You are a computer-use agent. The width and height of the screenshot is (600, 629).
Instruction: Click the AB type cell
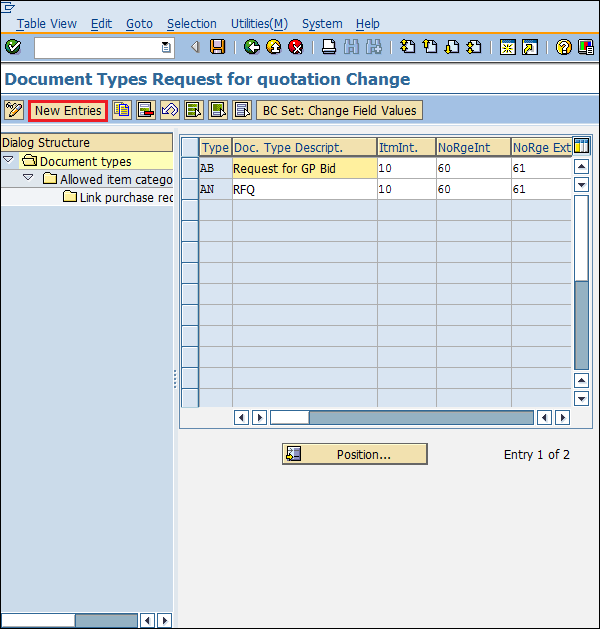tap(215, 168)
